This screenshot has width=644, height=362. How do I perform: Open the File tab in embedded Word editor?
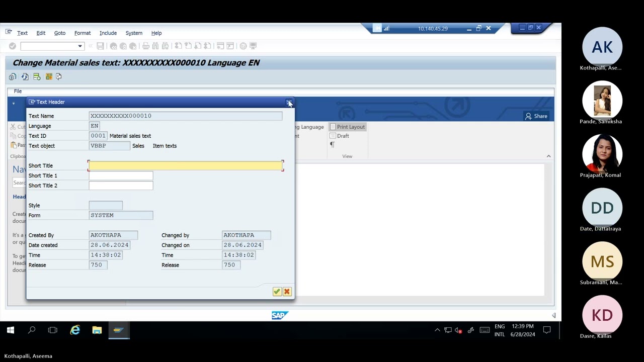pos(18,91)
